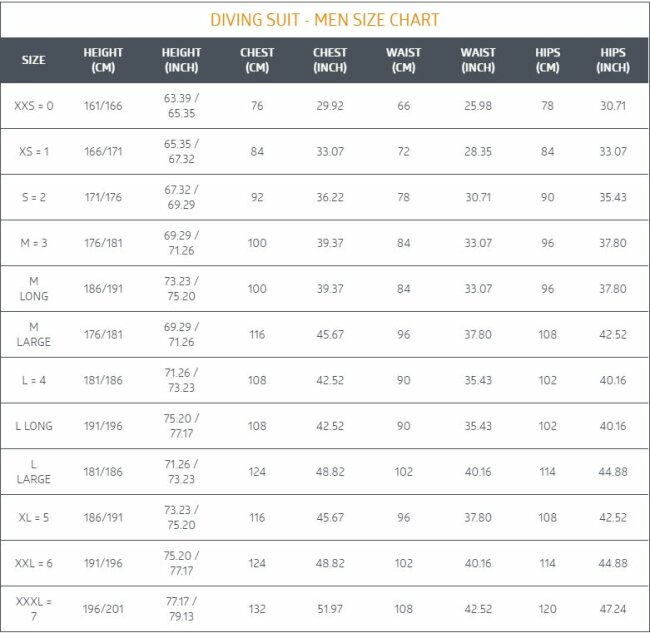
Task: Click the L = 4 size label
Action: [x=34, y=380]
